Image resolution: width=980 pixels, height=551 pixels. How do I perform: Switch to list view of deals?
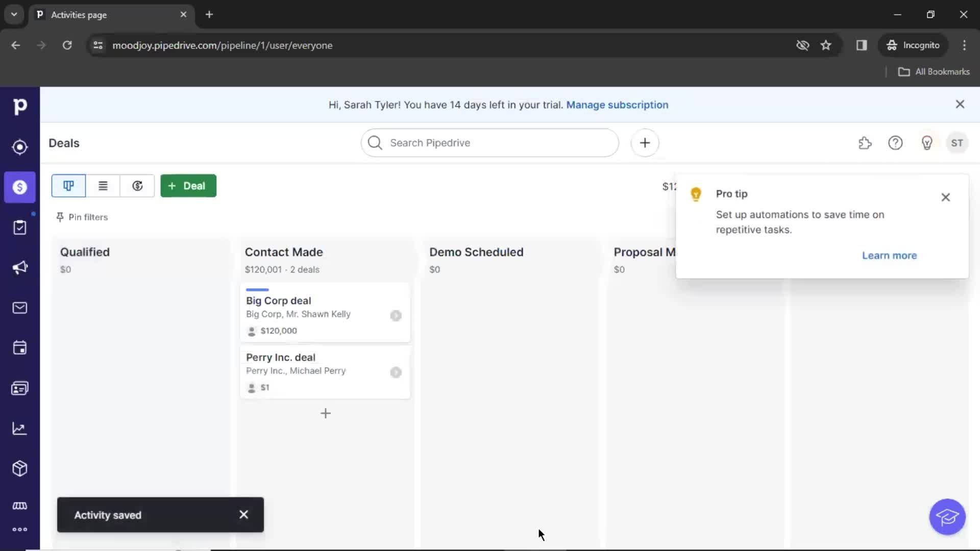[103, 186]
